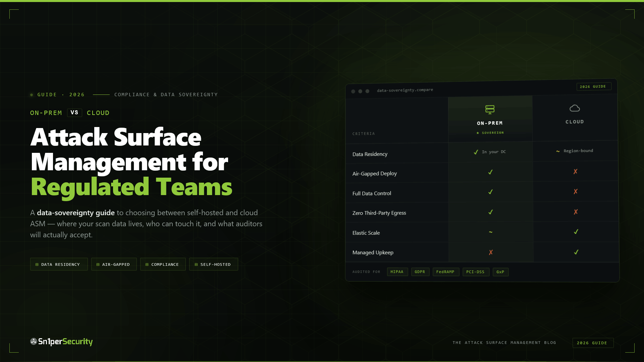Viewport: 644px width, 362px height.
Task: Click 'COMPLIANCE & DATA SOVEREIGNTY' header text
Action: [x=166, y=95]
